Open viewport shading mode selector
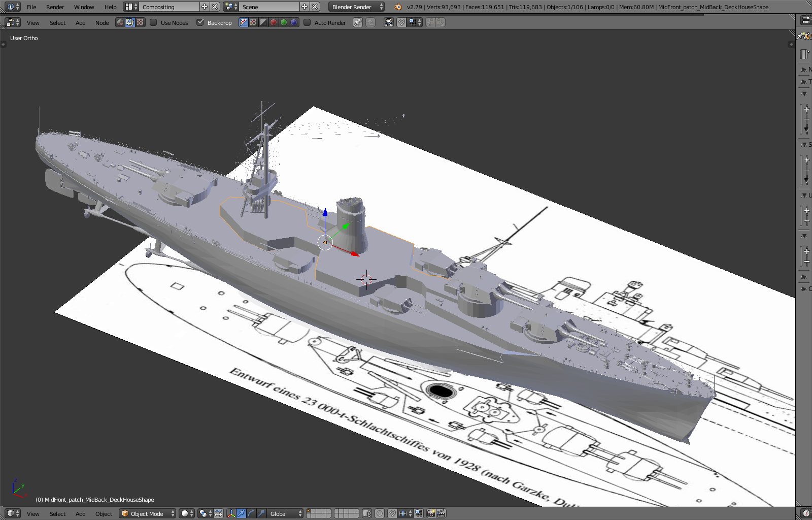 (x=187, y=513)
